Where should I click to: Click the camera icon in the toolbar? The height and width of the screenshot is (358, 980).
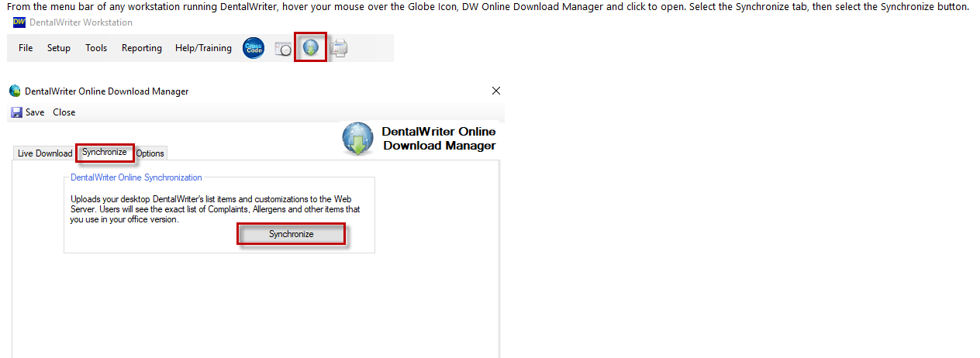283,49
